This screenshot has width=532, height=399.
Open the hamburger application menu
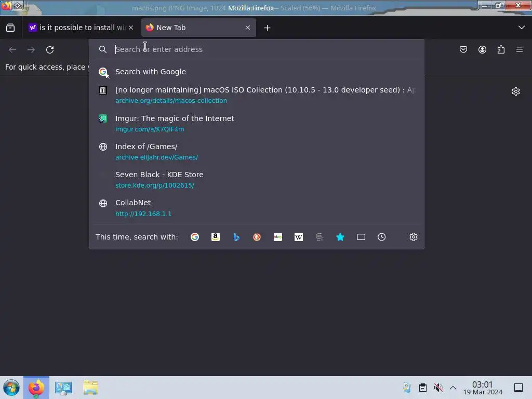[x=520, y=49]
